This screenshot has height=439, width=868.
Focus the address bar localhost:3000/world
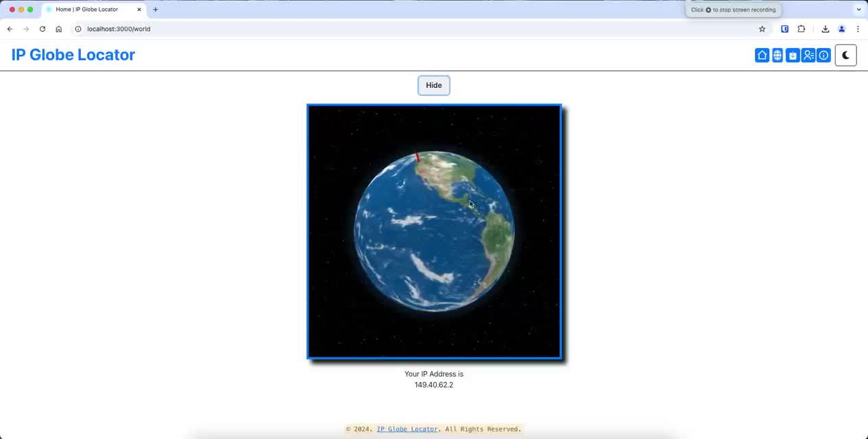pos(420,29)
